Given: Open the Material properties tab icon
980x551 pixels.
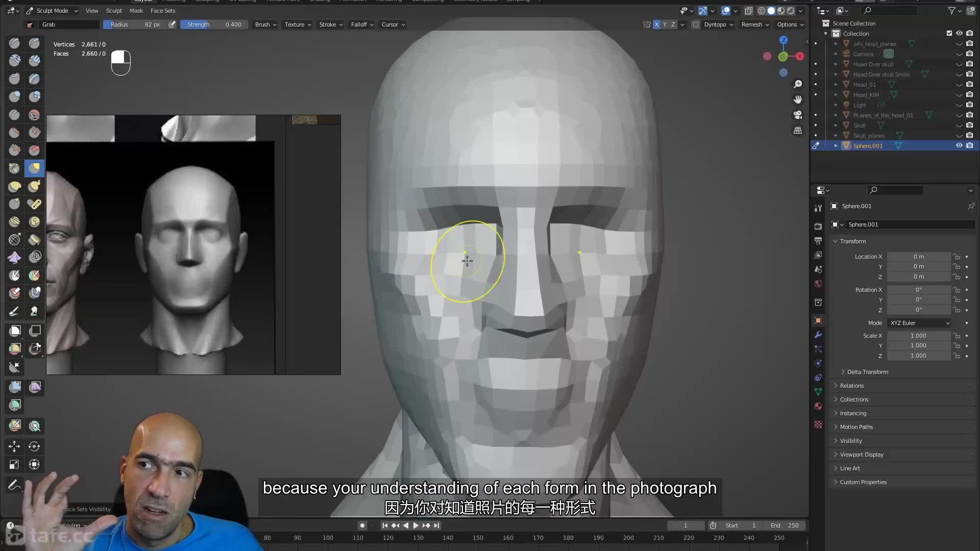Looking at the screenshot, I should coord(818,406).
